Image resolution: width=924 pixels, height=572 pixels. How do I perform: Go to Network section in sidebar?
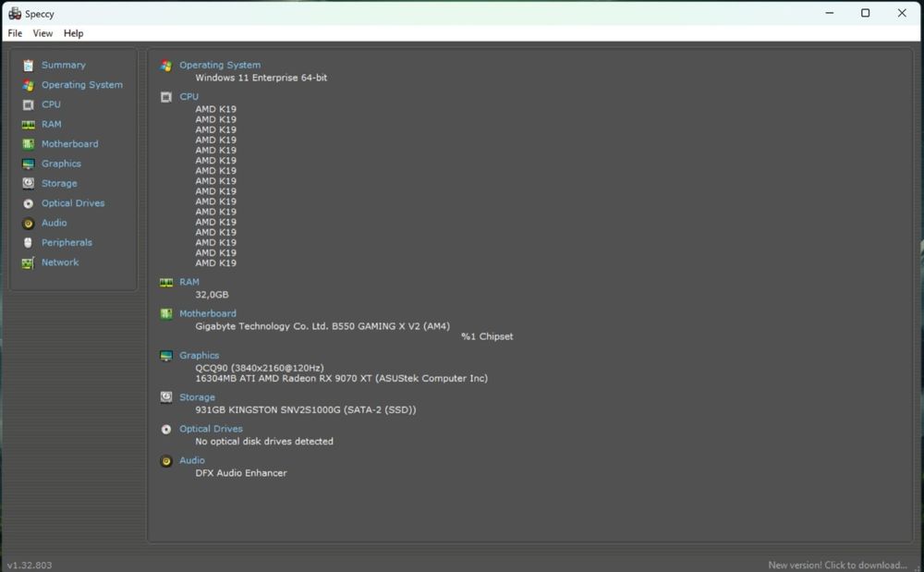[59, 262]
